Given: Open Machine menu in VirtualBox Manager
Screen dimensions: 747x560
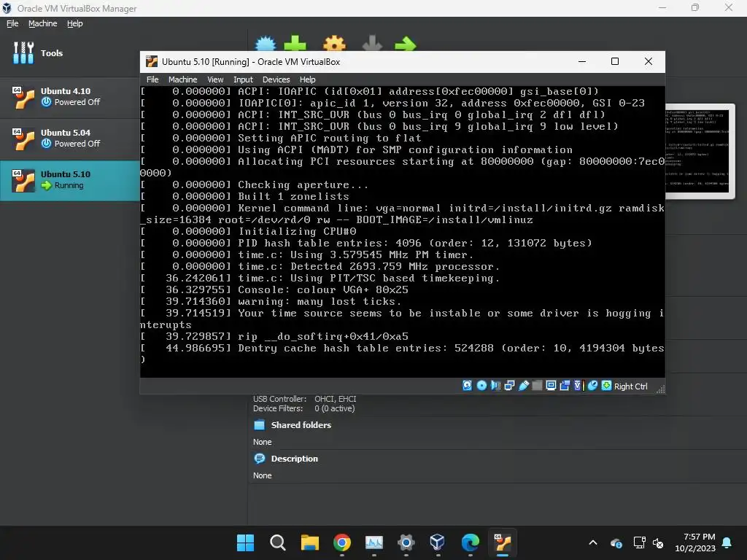Looking at the screenshot, I should pos(42,23).
